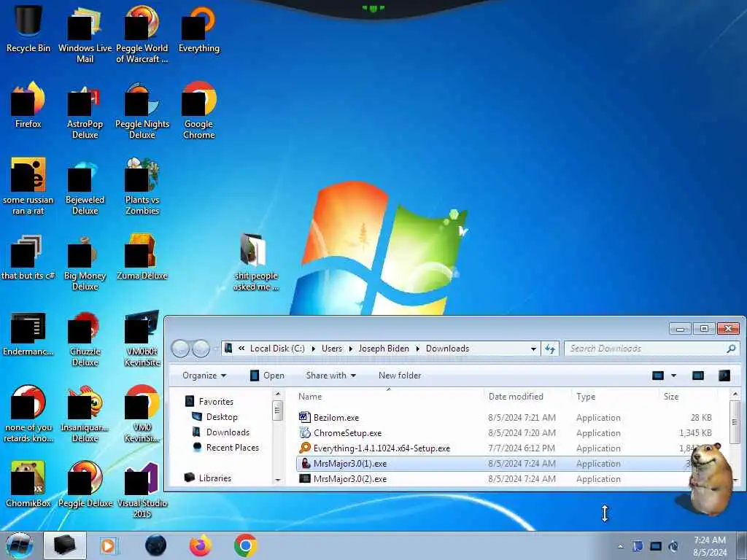The width and height of the screenshot is (747, 560).
Task: Open the view options dropdown arrow
Action: [673, 376]
